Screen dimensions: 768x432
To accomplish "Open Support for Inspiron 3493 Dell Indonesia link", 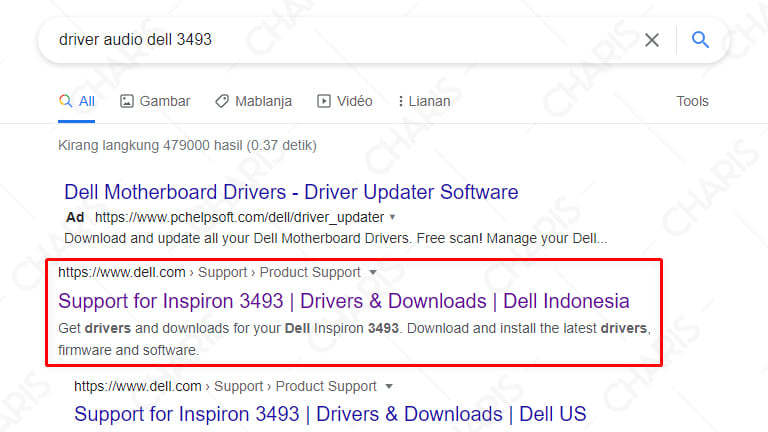I will tap(343, 301).
